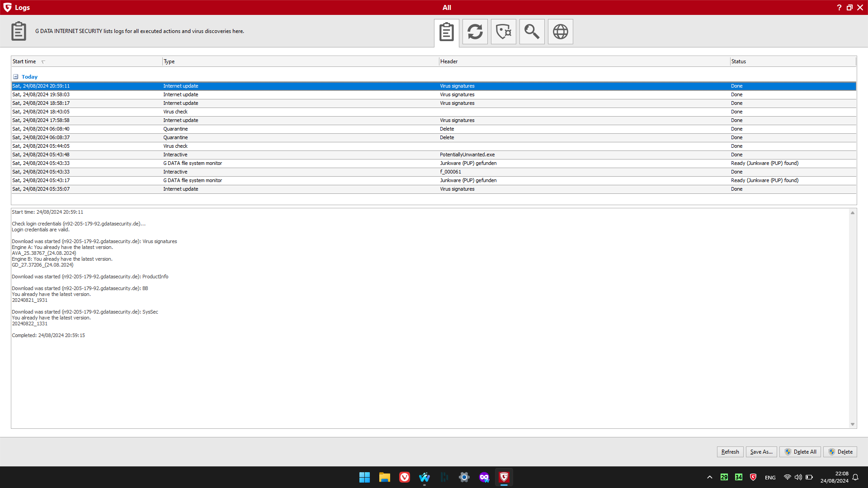Collapse the Today log group
Image resolution: width=868 pixels, height=488 pixels.
[x=16, y=77]
